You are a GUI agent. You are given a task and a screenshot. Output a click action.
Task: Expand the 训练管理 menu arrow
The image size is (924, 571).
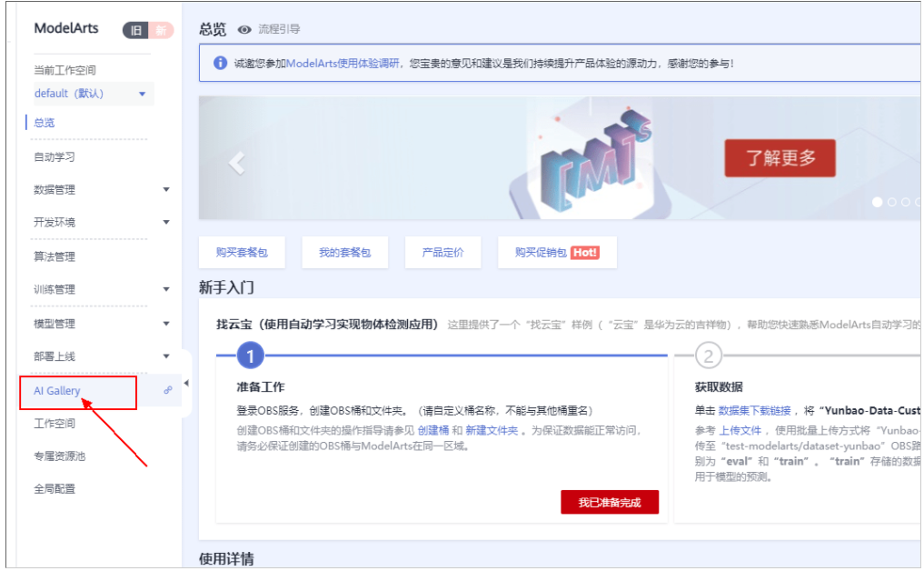tap(166, 289)
